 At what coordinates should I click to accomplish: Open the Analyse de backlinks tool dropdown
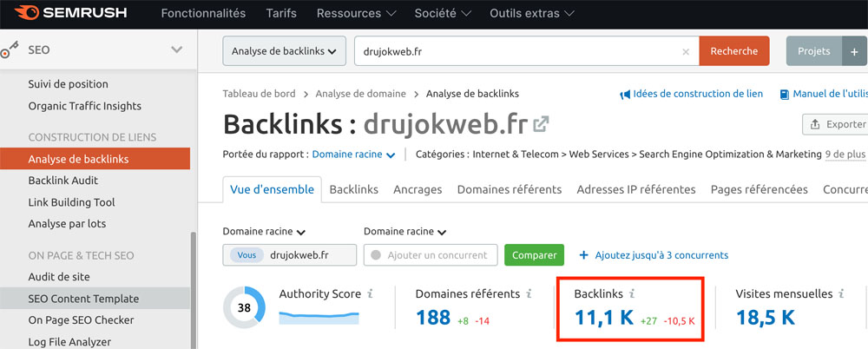(284, 51)
